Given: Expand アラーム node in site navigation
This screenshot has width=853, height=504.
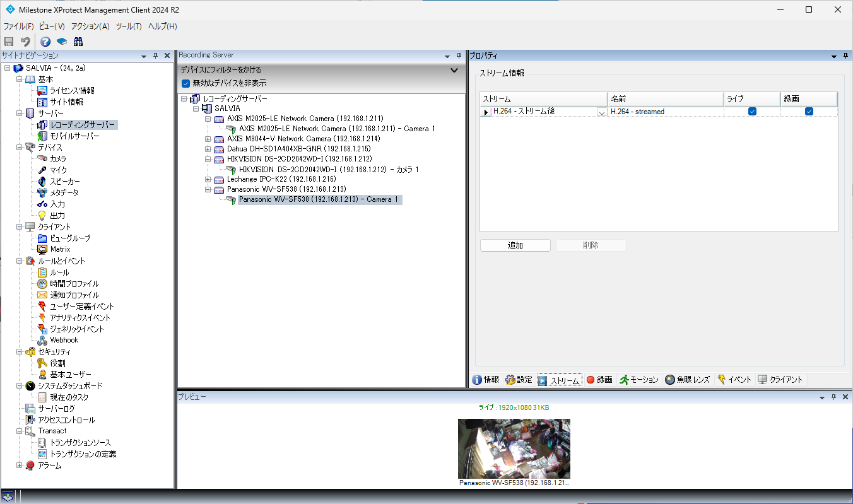Looking at the screenshot, I should click(19, 466).
